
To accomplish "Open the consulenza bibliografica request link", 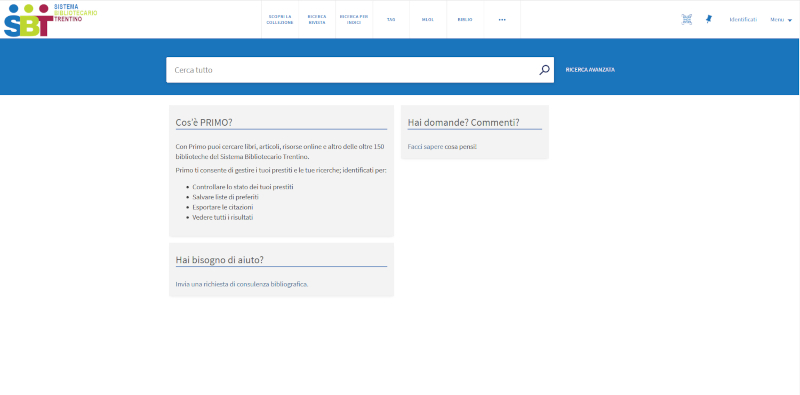I will 242,284.
